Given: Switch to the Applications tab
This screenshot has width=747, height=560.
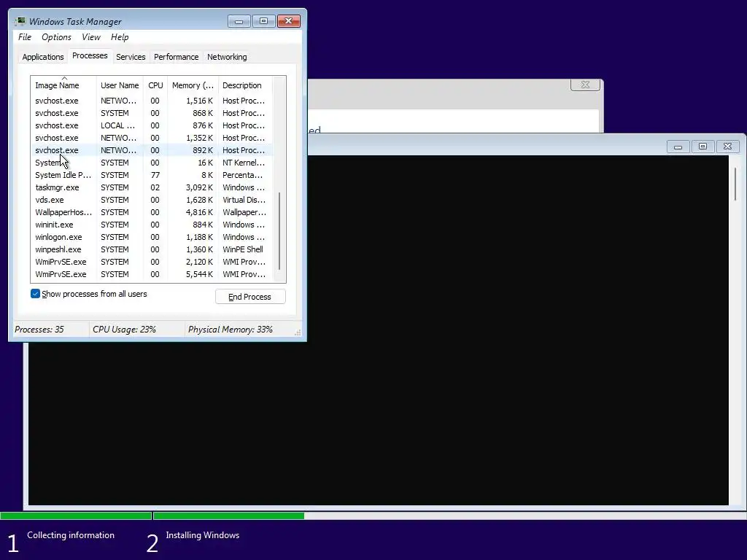Looking at the screenshot, I should click(x=43, y=57).
